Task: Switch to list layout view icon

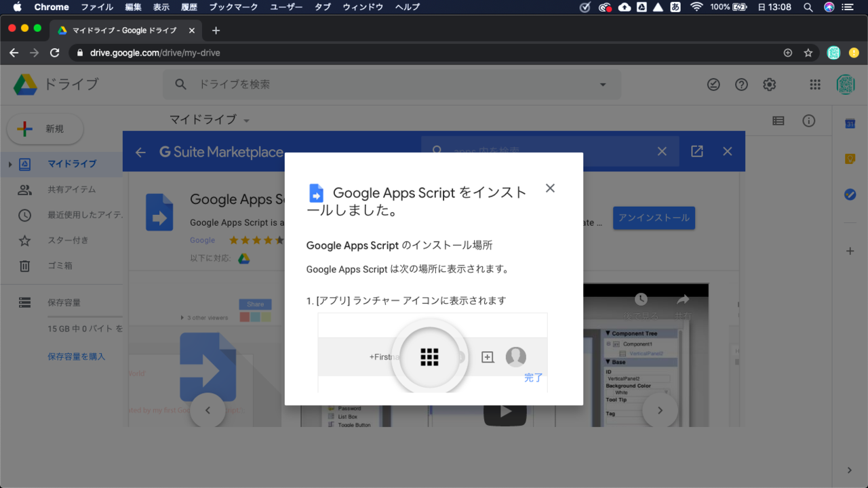Action: coord(778,121)
